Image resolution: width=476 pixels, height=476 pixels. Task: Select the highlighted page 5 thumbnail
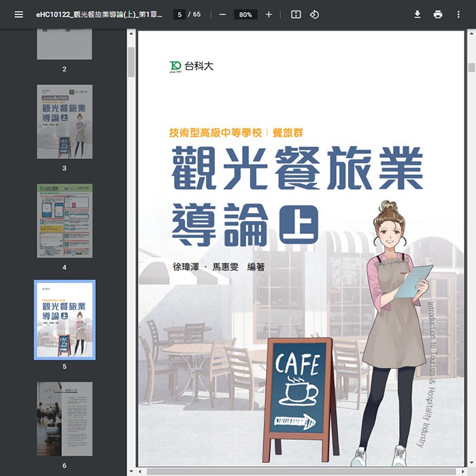click(65, 320)
